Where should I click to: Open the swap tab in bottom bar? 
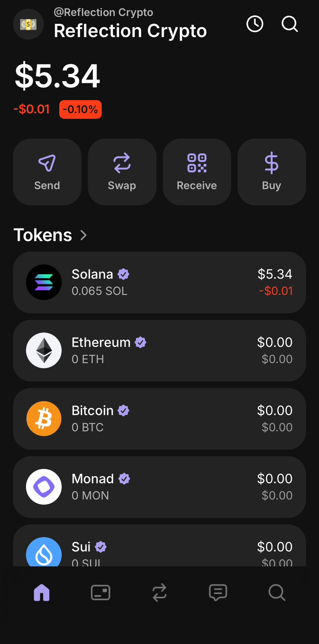[159, 592]
